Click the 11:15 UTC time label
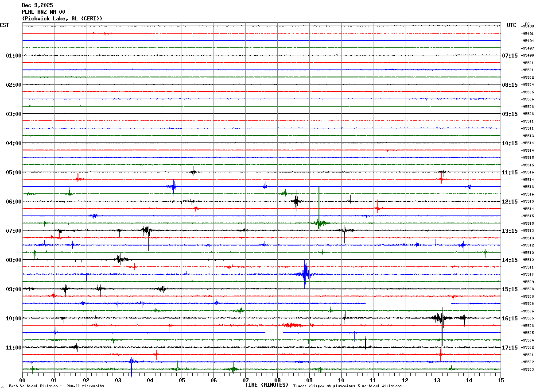 pyautogui.click(x=510, y=173)
